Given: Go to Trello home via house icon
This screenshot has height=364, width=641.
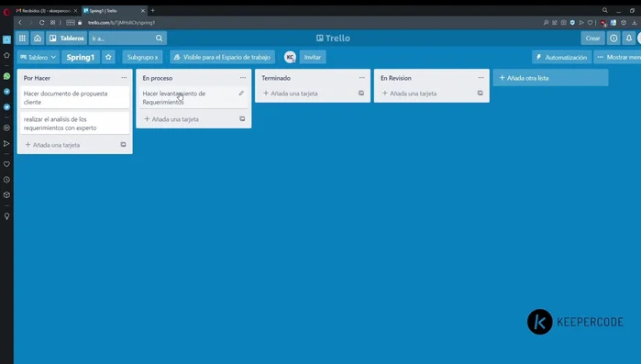Looking at the screenshot, I should click(x=38, y=38).
